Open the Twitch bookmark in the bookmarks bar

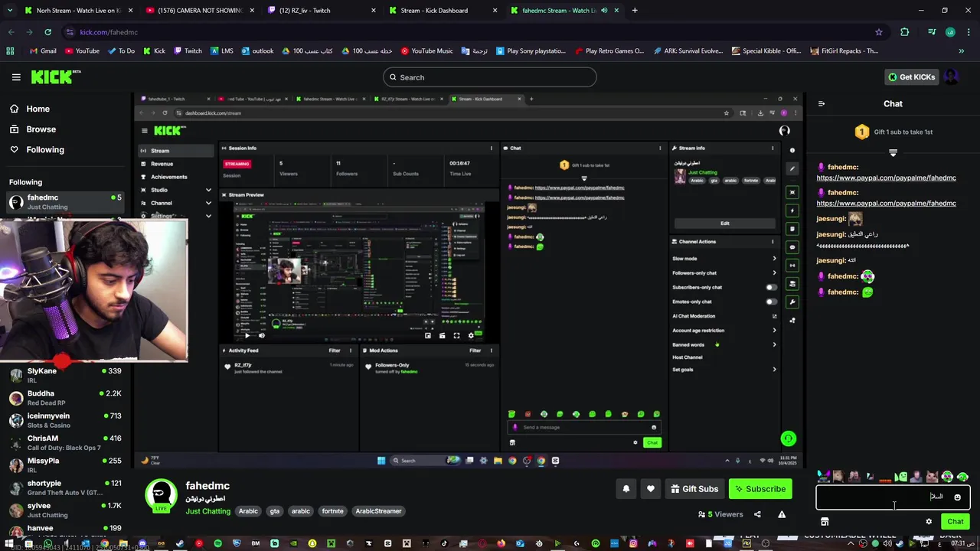point(188,51)
